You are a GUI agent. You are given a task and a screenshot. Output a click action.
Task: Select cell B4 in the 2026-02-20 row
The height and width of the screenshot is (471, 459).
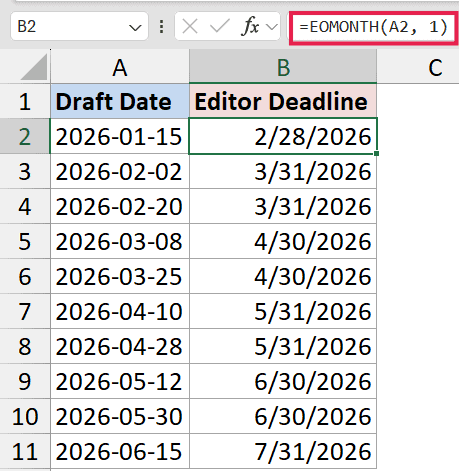(x=283, y=206)
